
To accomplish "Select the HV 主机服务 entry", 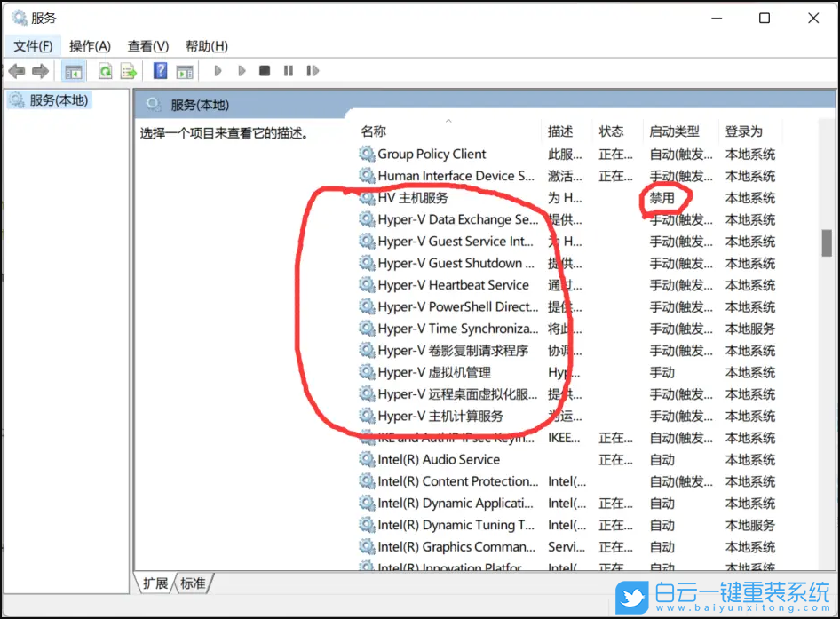I will (413, 197).
